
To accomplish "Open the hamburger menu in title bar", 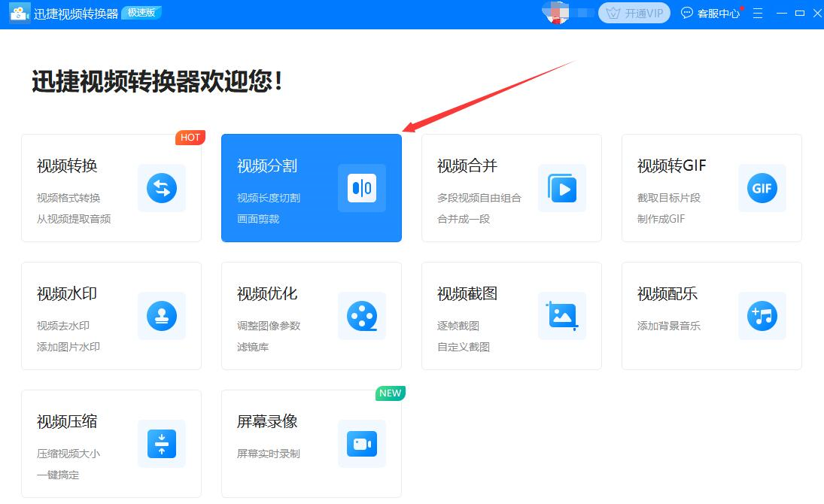I will point(758,13).
